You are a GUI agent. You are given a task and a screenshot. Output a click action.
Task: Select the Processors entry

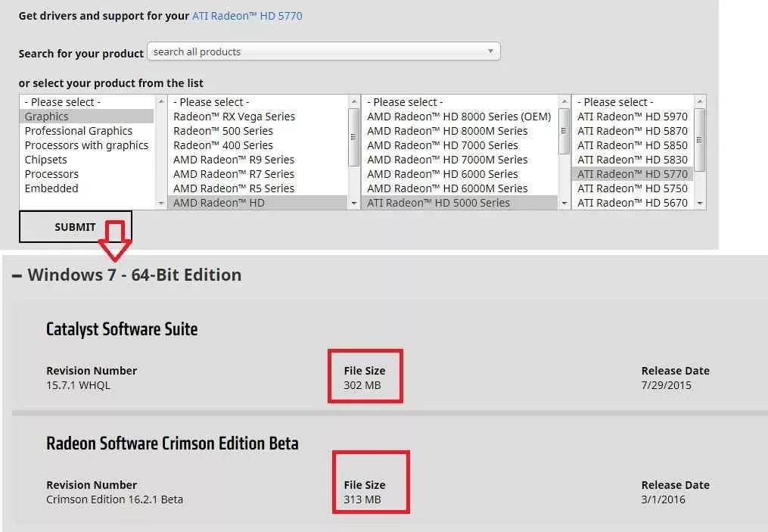(86, 174)
